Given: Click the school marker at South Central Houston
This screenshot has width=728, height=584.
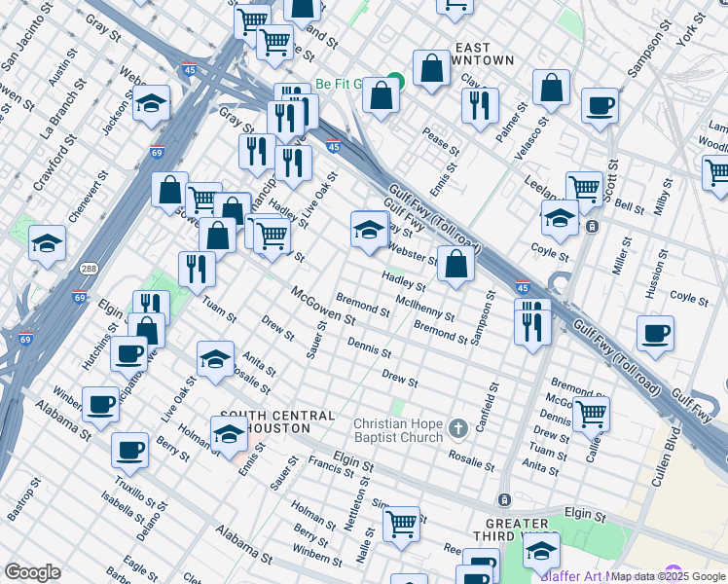Looking at the screenshot, I should pos(229,437).
